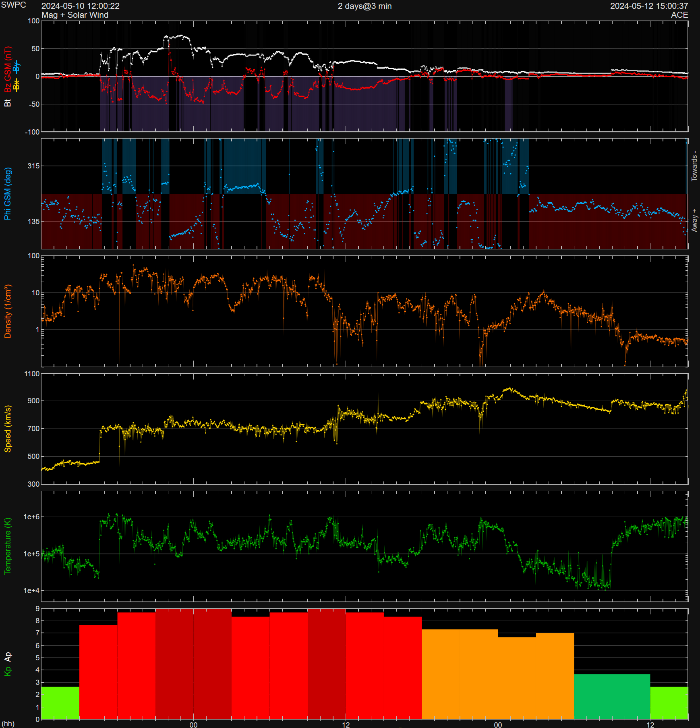Image resolution: width=700 pixels, height=728 pixels.
Task: Select the last '12' hour label on the time axis
Action: [650, 725]
